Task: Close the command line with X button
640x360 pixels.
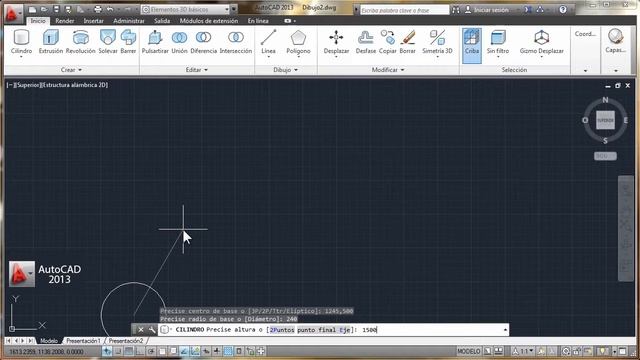Action: (140, 329)
